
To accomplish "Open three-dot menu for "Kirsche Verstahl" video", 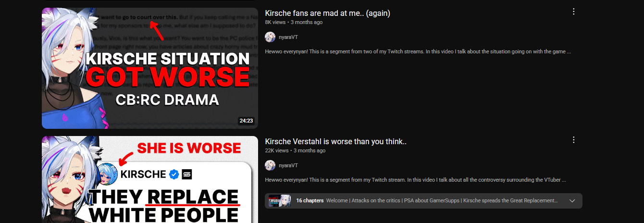I will (x=573, y=140).
